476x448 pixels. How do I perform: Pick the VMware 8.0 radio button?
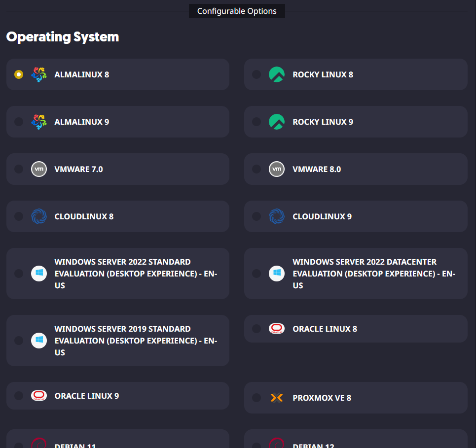(x=256, y=169)
